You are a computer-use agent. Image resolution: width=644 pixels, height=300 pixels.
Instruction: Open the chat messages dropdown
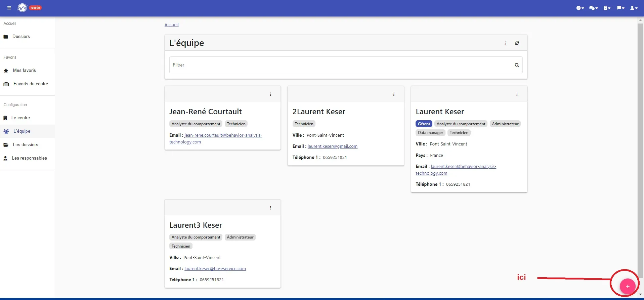pyautogui.click(x=593, y=8)
